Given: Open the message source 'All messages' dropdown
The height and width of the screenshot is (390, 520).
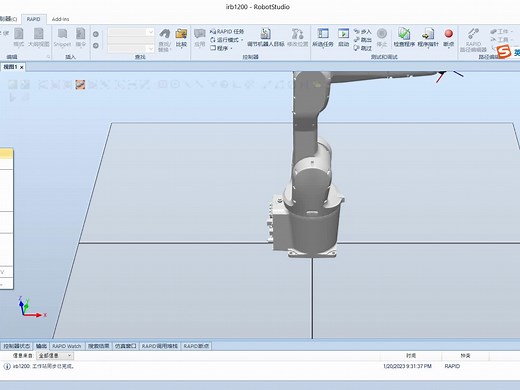Looking at the screenshot, I should (x=55, y=356).
